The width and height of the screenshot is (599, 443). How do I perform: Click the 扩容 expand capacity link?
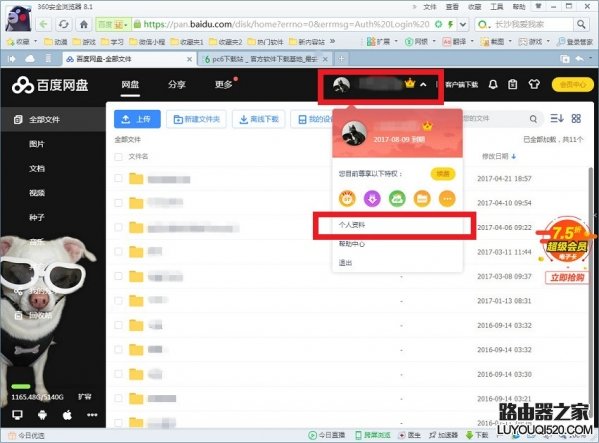tap(84, 397)
